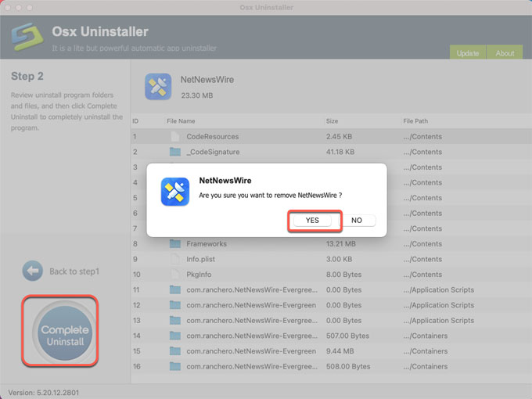532x399 pixels.
Task: Click row ID 10 cell
Action: (x=136, y=274)
